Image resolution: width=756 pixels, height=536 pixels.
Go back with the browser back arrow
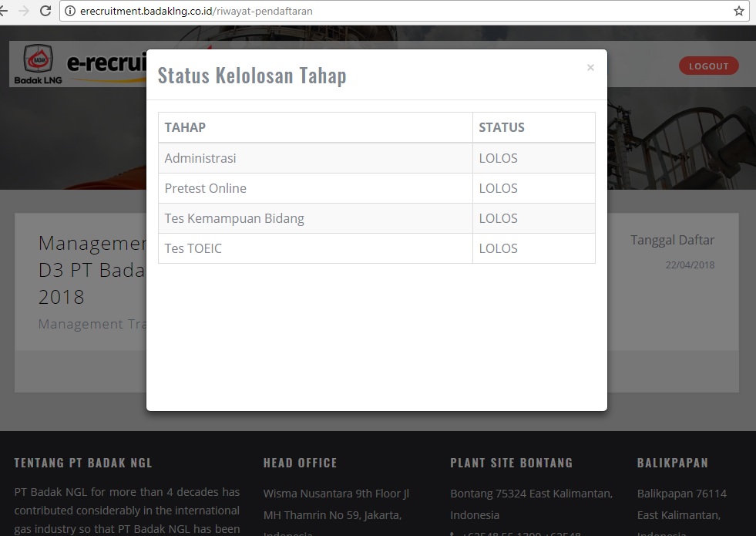(x=4, y=11)
